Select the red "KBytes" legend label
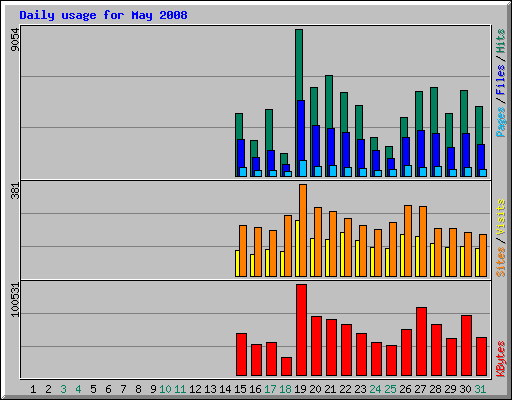This screenshot has height=400, width=512. pyautogui.click(x=501, y=359)
